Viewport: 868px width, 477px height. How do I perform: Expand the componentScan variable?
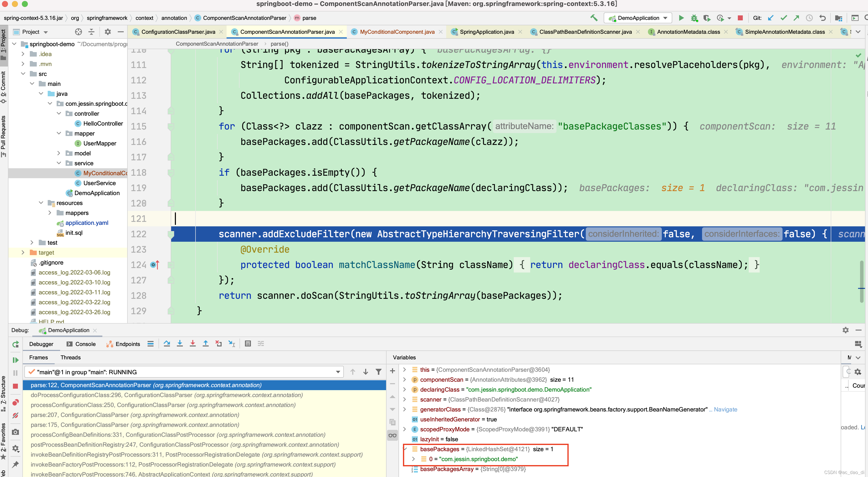[x=405, y=379]
